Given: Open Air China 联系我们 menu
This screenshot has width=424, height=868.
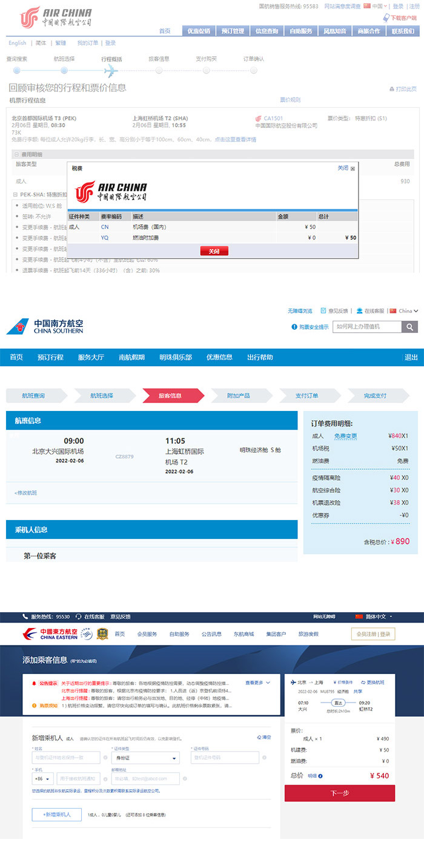Looking at the screenshot, I should (403, 31).
